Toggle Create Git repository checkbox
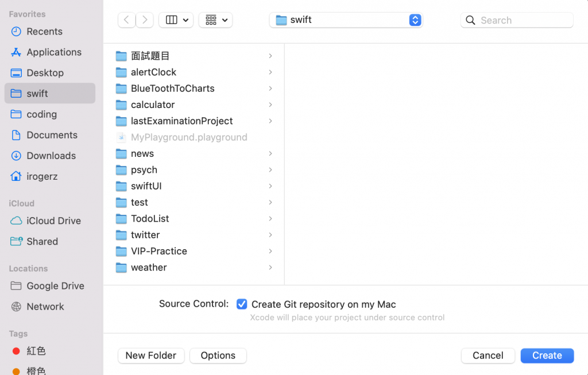Image resolution: width=588 pixels, height=375 pixels. tap(242, 304)
